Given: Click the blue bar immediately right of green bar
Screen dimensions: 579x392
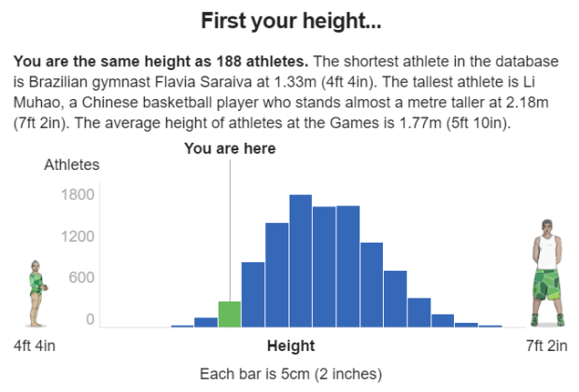Looking at the screenshot, I should [x=253, y=294].
